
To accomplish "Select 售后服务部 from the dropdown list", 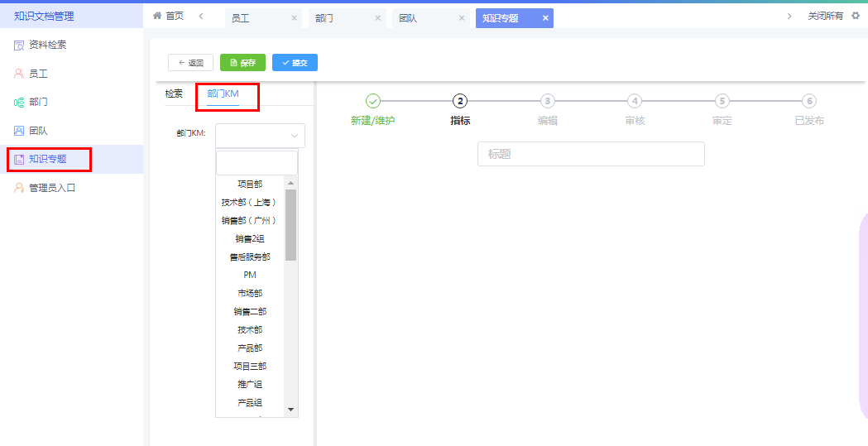I will [x=250, y=257].
